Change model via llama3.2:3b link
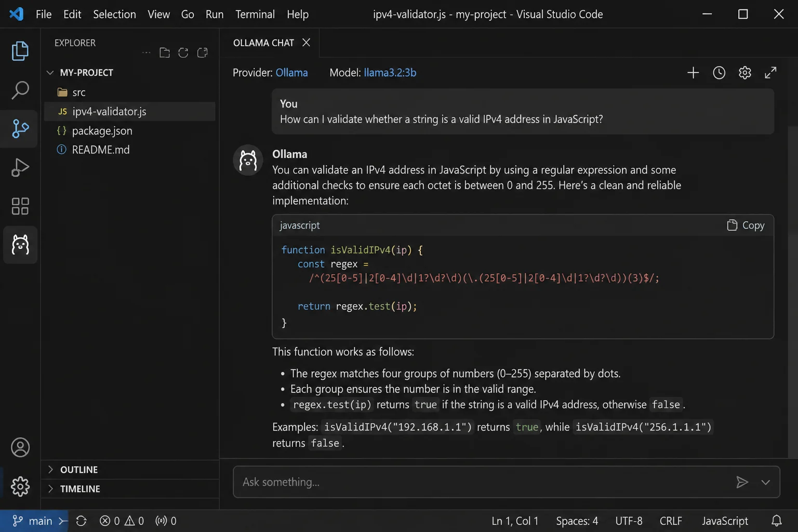 [390, 73]
